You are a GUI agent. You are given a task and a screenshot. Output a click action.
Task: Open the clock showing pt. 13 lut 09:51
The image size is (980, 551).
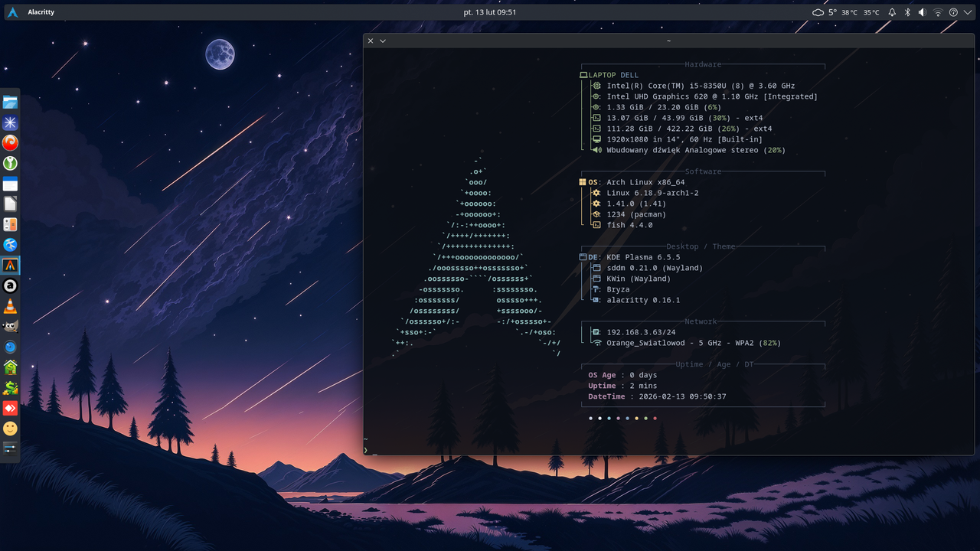490,12
